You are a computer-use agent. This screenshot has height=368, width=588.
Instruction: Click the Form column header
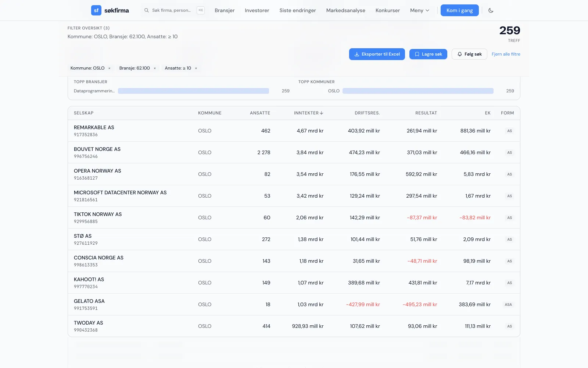508,113
